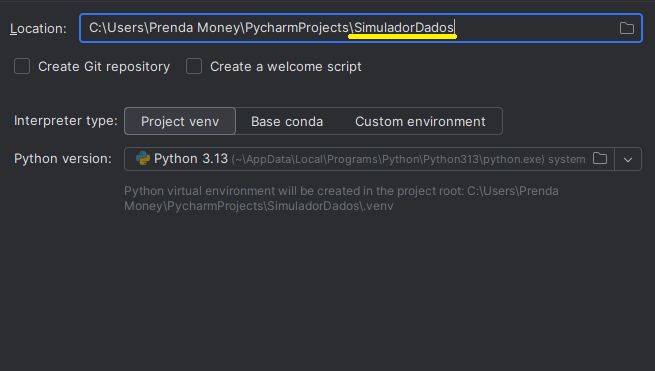Click the Interpreter type label

66,121
